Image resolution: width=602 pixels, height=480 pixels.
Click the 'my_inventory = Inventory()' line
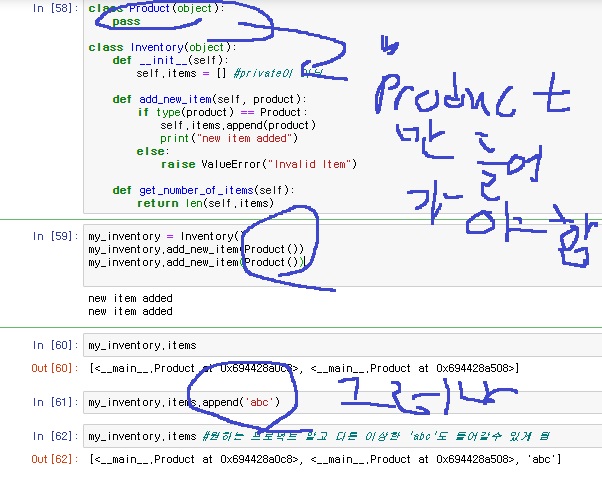coord(166,237)
